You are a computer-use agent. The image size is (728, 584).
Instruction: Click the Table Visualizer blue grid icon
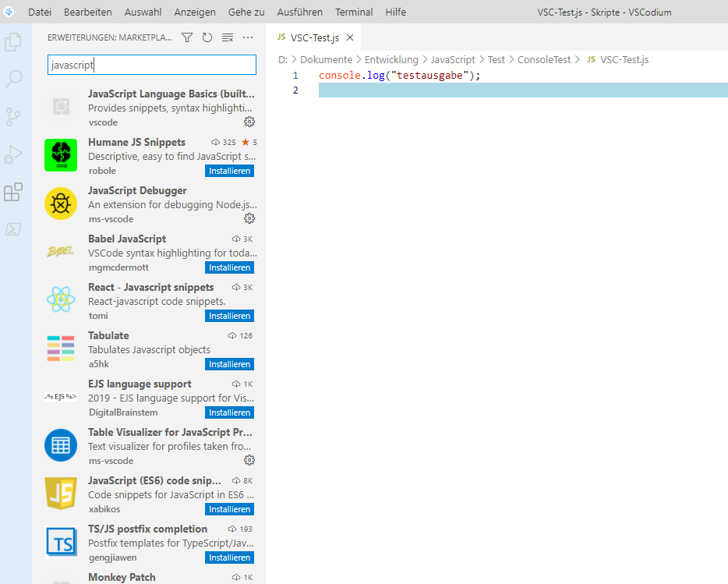pos(61,445)
